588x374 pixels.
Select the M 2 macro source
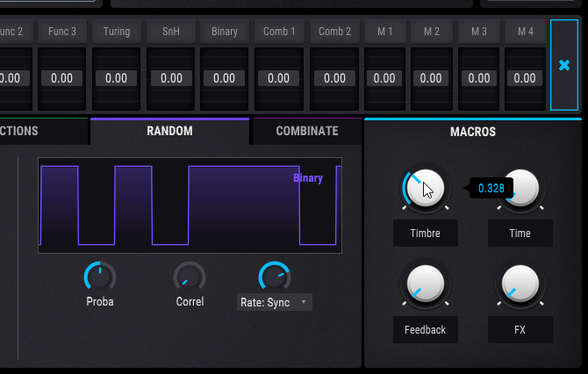point(432,31)
